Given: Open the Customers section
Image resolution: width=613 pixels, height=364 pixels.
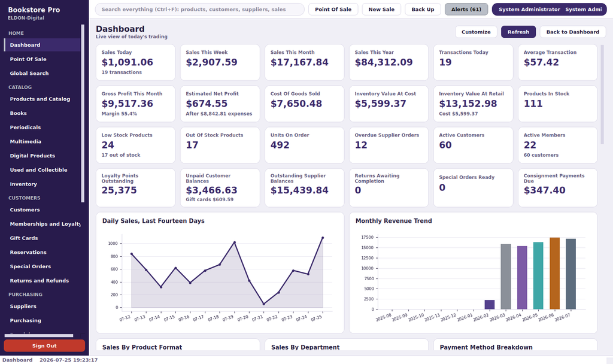Looking at the screenshot, I should tap(43, 210).
